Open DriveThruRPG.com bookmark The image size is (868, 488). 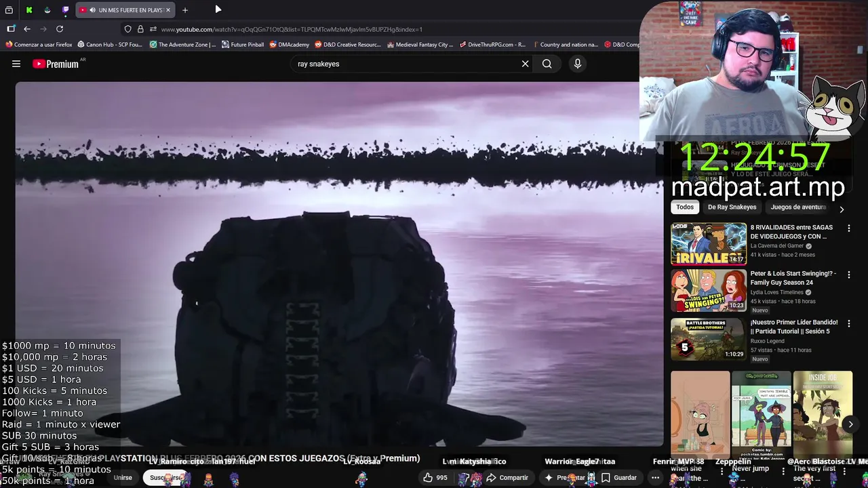click(492, 45)
